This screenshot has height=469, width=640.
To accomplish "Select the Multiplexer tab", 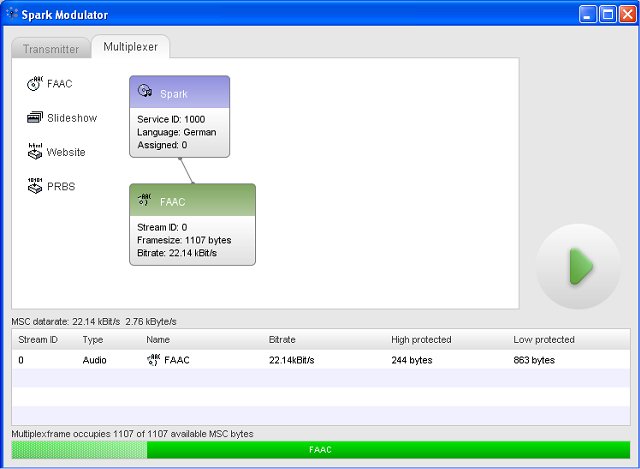I will (130, 47).
